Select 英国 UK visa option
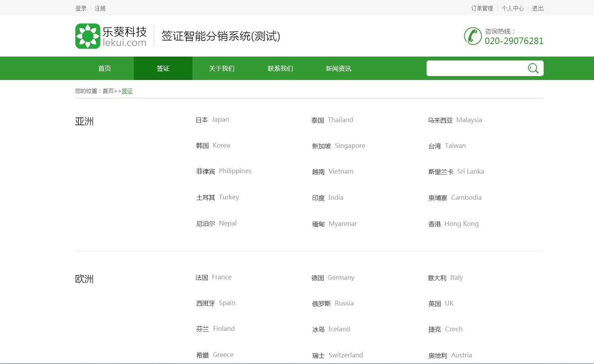The width and height of the screenshot is (594, 364). [x=441, y=303]
